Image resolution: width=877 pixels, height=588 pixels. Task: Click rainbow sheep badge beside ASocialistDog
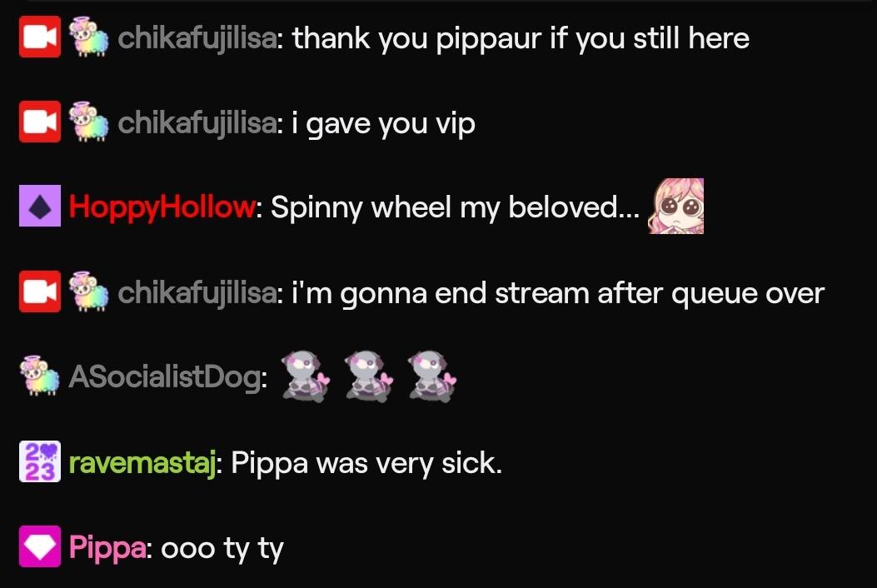[x=40, y=376]
